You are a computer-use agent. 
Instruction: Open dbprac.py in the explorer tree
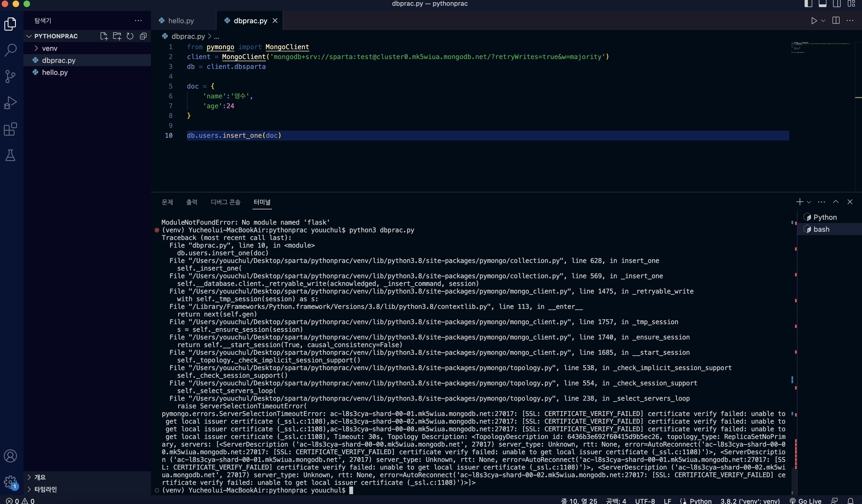[x=87, y=60]
